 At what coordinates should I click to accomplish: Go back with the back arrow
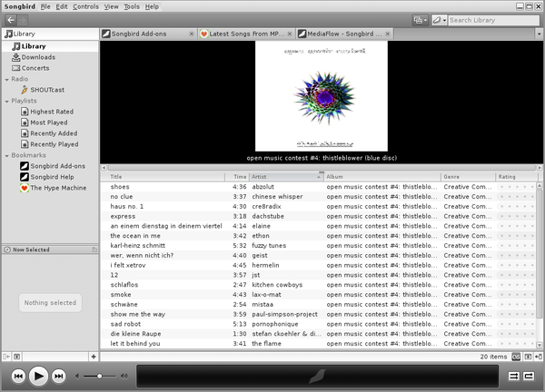pyautogui.click(x=11, y=20)
